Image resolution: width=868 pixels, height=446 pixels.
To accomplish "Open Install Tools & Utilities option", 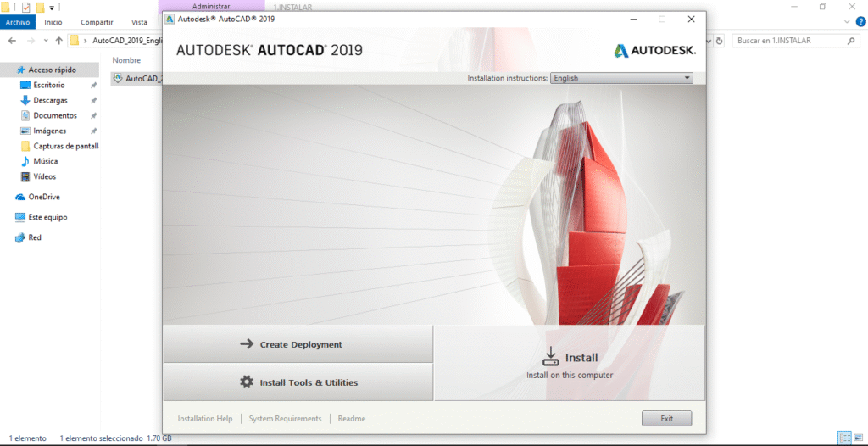I will (298, 382).
